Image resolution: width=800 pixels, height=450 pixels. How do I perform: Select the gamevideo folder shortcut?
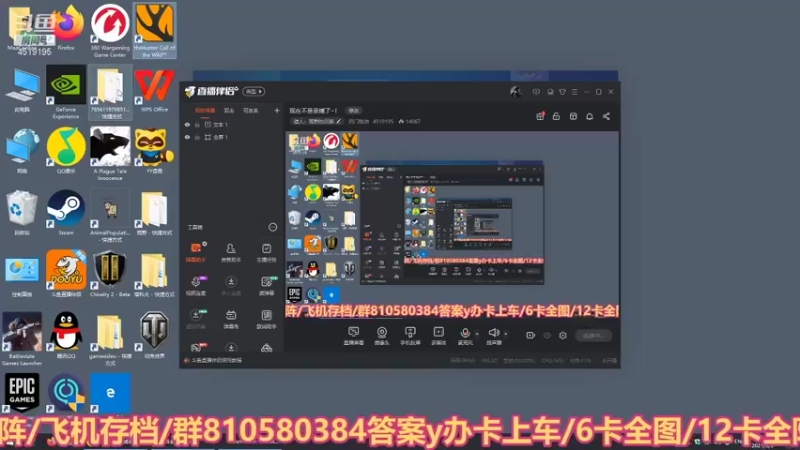click(110, 339)
